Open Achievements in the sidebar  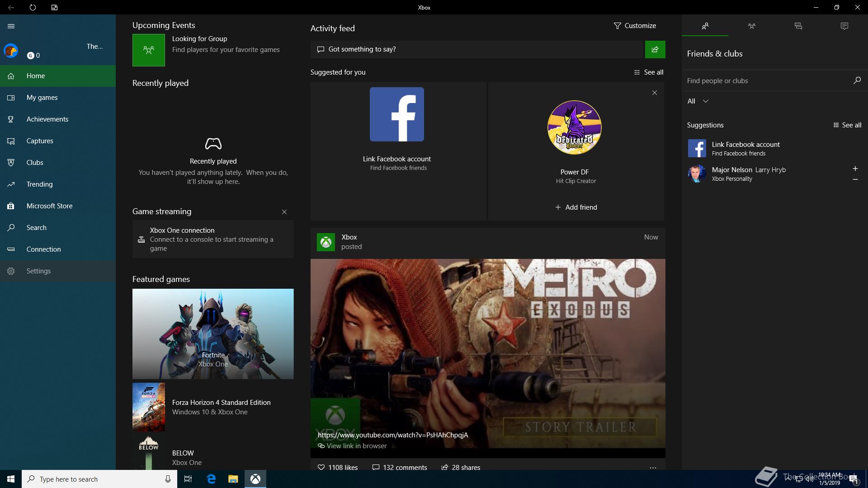coord(47,119)
